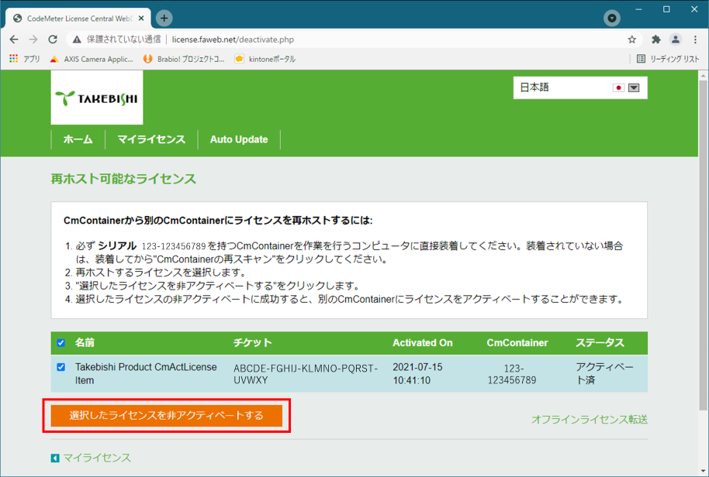
Task: Open the Chrome extensions puzzle icon
Action: tap(656, 40)
